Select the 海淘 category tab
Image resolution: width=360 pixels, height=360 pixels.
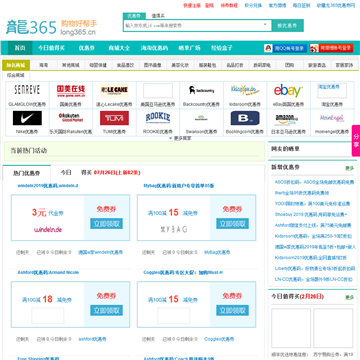pos(44,65)
